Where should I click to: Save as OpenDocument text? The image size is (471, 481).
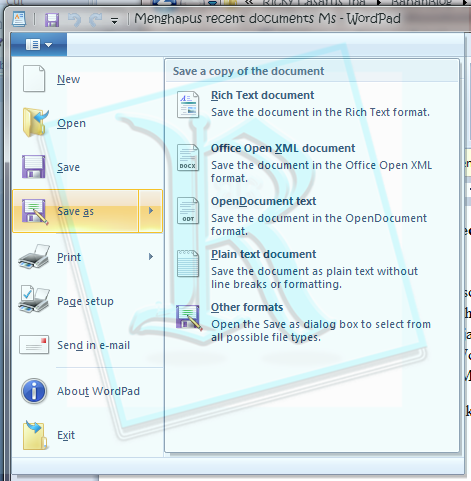263,201
